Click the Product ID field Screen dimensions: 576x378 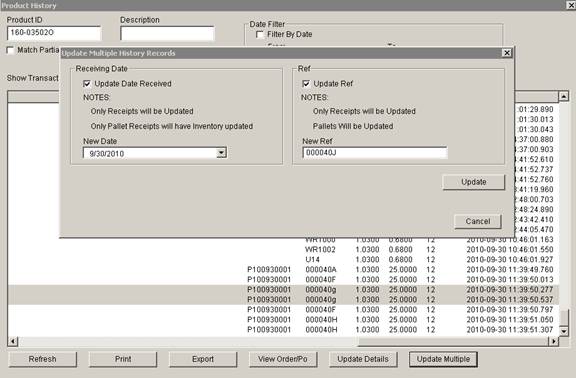point(54,33)
